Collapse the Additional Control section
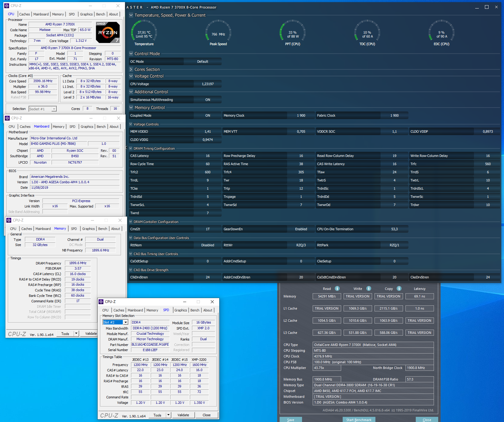 coord(131,92)
